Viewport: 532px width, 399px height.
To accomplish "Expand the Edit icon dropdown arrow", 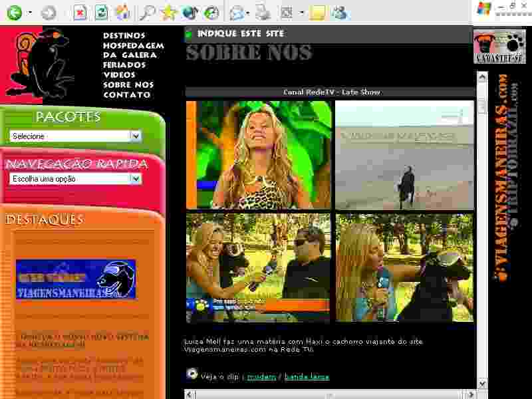I will click(x=301, y=13).
